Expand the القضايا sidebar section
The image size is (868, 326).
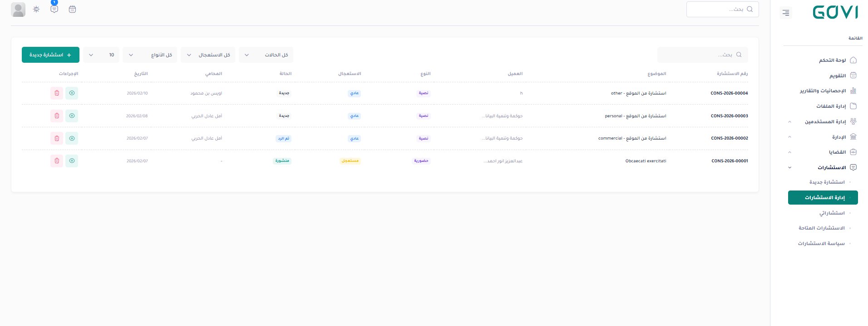(822, 152)
